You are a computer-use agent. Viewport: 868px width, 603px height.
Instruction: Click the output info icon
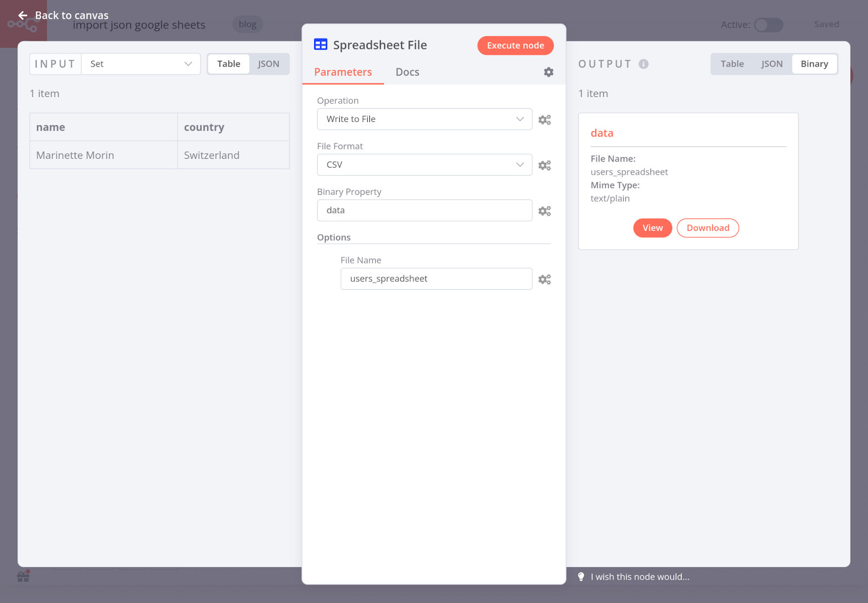point(643,64)
